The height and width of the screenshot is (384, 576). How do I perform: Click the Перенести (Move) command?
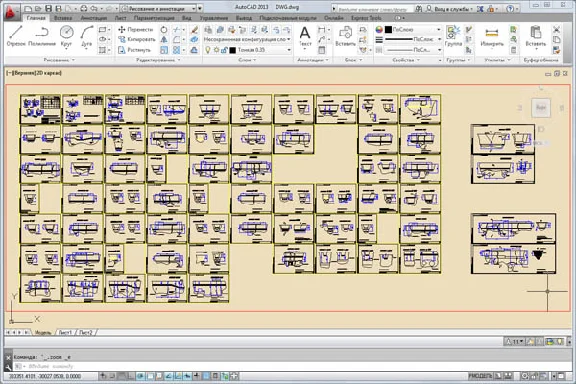pyautogui.click(x=136, y=29)
